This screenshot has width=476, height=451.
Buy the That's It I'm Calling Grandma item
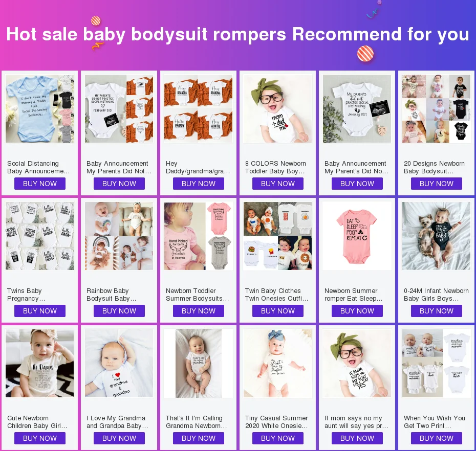click(x=199, y=438)
